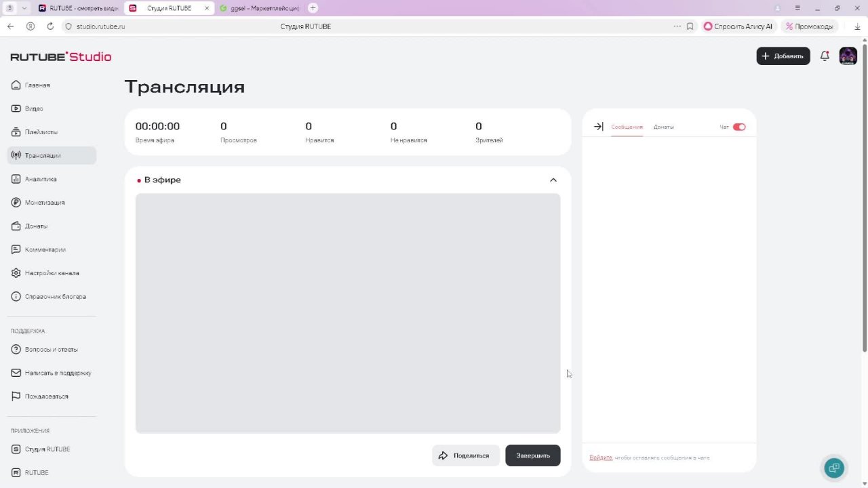Screen dimensions: 868x488
Task: Click the Настройки канала gear icon
Action: click(16, 273)
